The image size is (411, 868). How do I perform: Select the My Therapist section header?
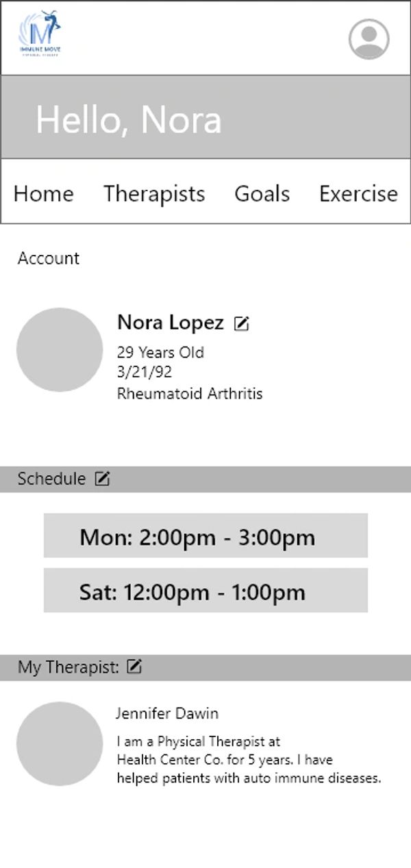[x=68, y=667]
